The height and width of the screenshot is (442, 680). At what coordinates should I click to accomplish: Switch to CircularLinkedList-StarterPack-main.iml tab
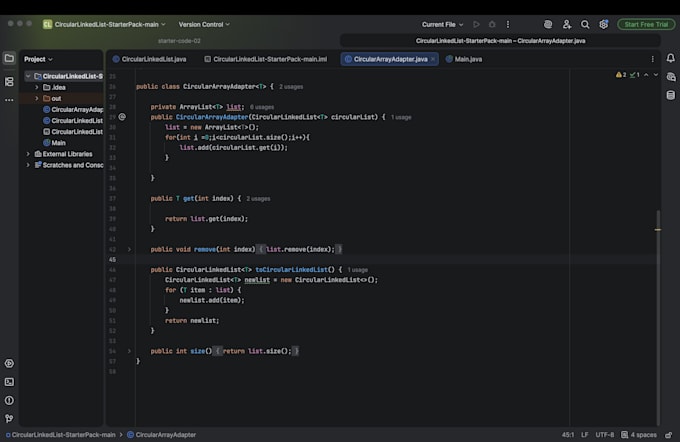click(x=265, y=59)
